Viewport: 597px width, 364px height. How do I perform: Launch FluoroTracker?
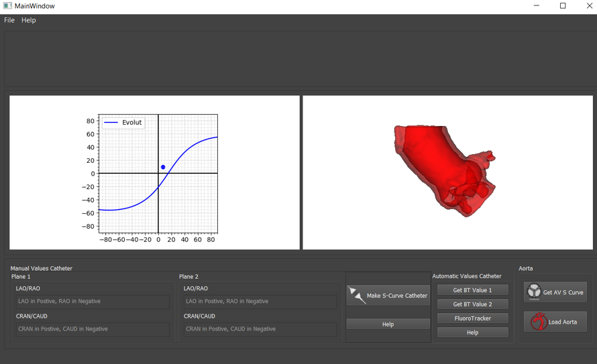tap(472, 318)
